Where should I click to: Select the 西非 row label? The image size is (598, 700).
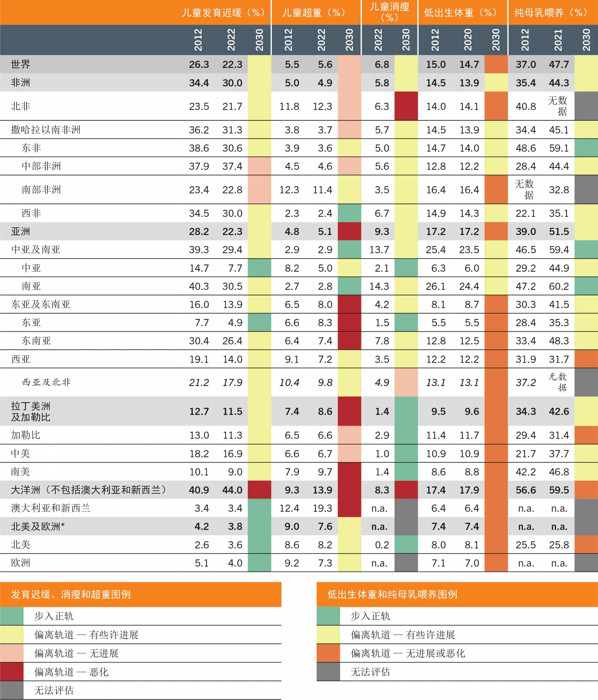[31, 213]
